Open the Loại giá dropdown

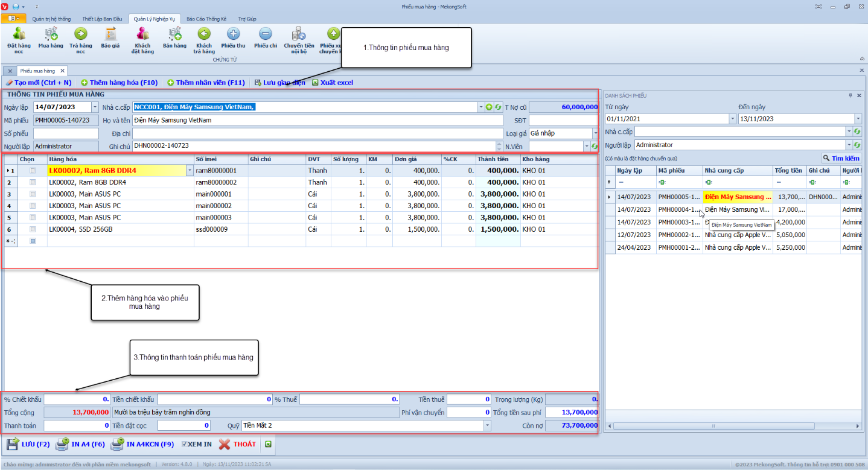595,133
